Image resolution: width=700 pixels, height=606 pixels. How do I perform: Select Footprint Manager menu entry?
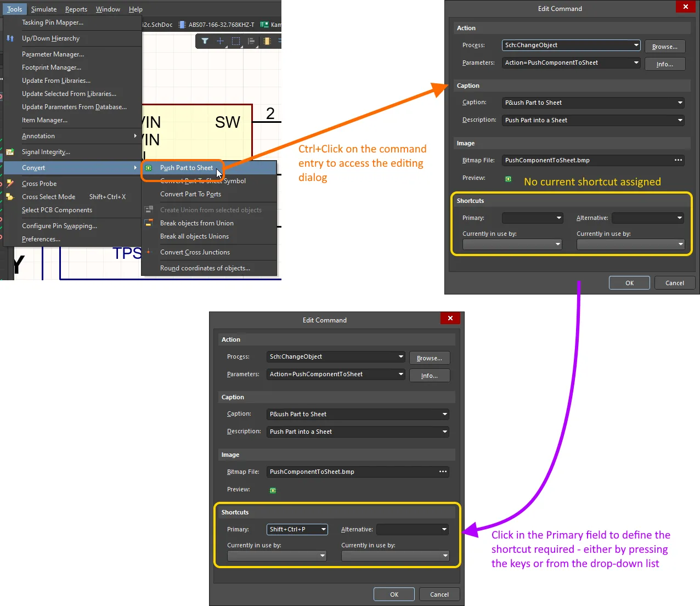72,67
